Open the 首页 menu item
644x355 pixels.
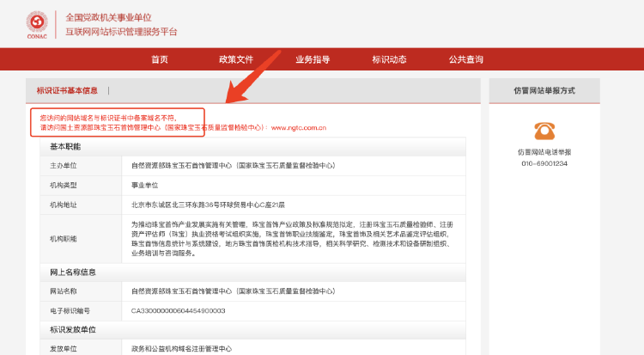click(160, 59)
